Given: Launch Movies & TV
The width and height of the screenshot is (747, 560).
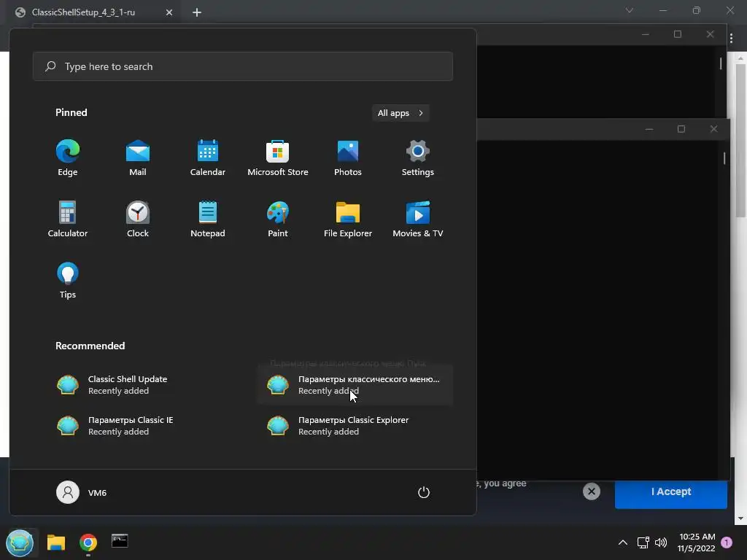Looking at the screenshot, I should click(418, 219).
